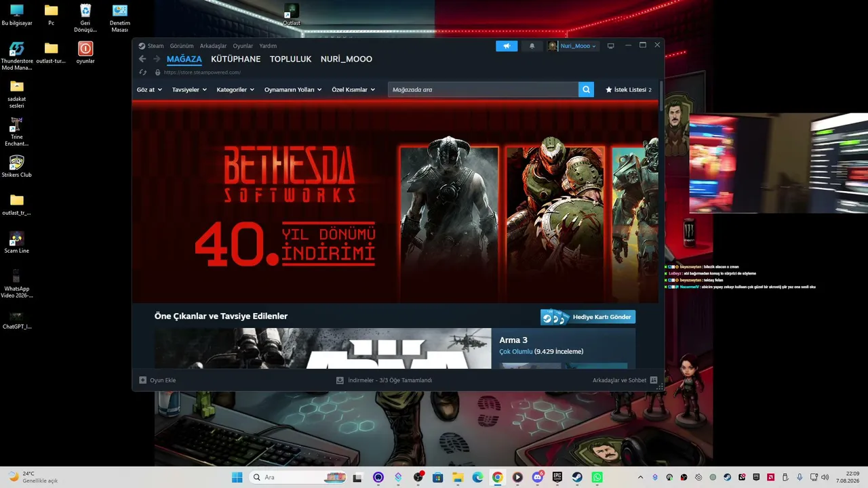Open Microsoft Edge from the taskbar
Screen dimensions: 868x488
coord(478,477)
